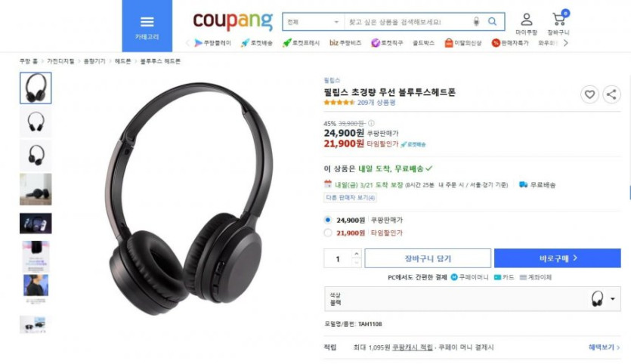Expand the 전체 search category dropdown
This screenshot has height=364, width=631.
314,22
